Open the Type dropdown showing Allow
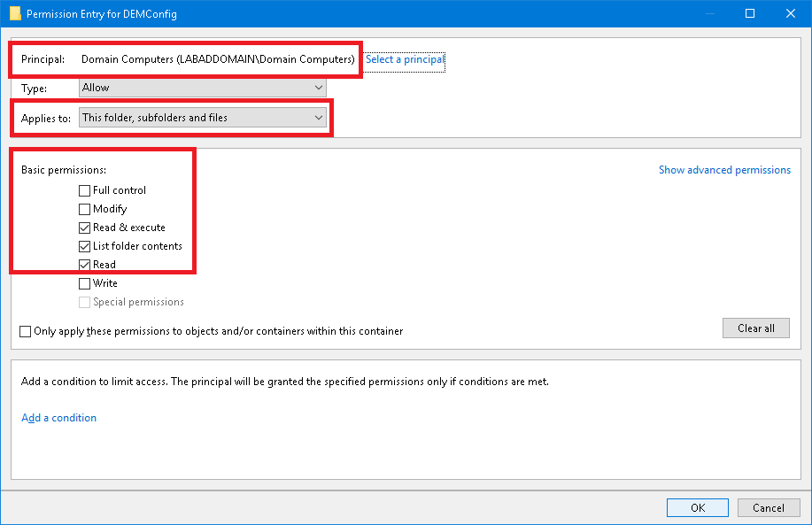 pos(202,88)
